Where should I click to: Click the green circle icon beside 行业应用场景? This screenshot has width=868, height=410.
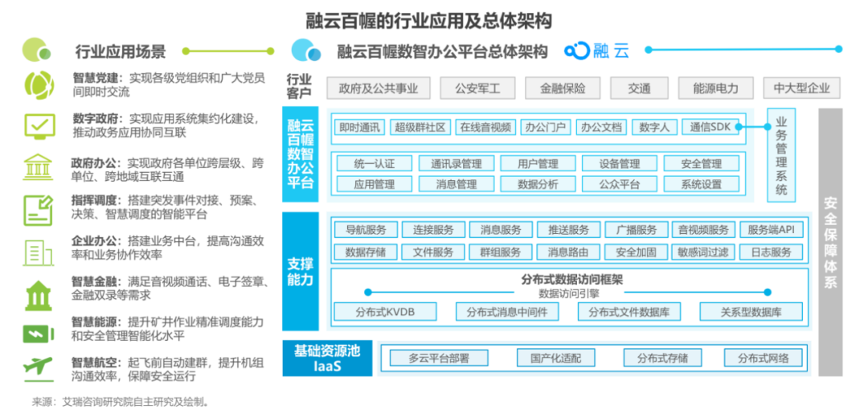(36, 50)
